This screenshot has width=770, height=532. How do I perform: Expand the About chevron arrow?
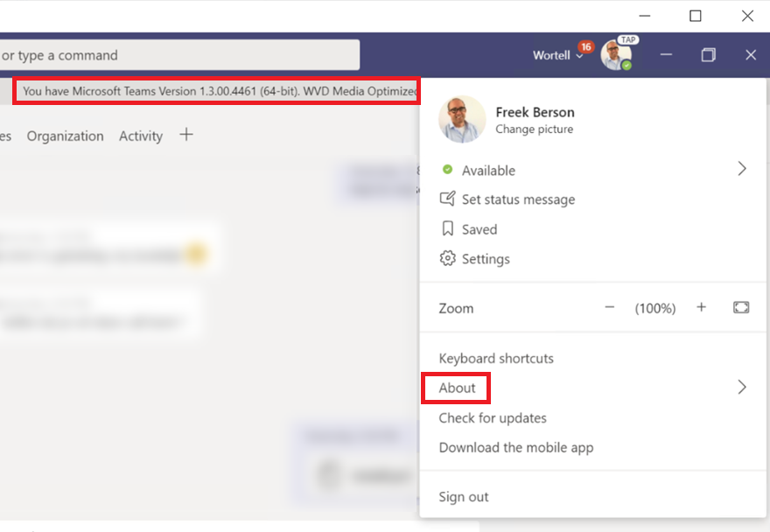coord(742,387)
